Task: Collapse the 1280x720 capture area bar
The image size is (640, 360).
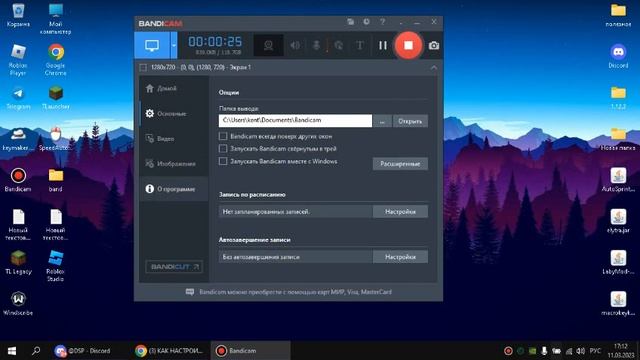Action: click(x=434, y=67)
